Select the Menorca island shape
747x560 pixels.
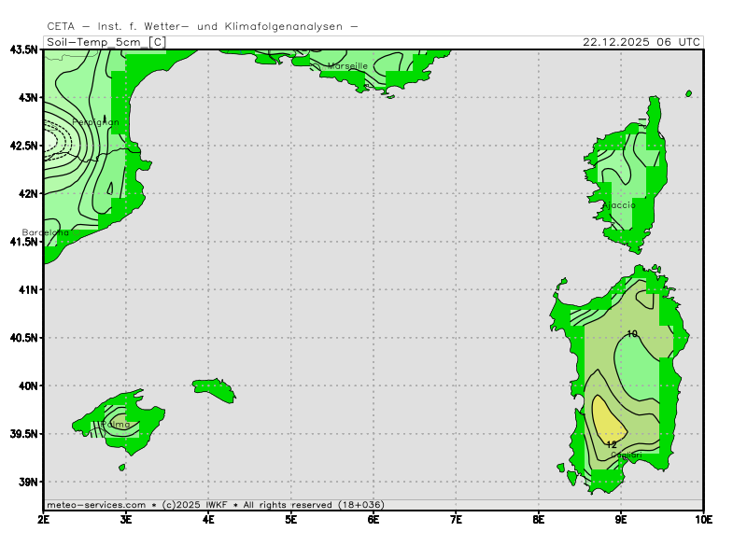point(214,389)
